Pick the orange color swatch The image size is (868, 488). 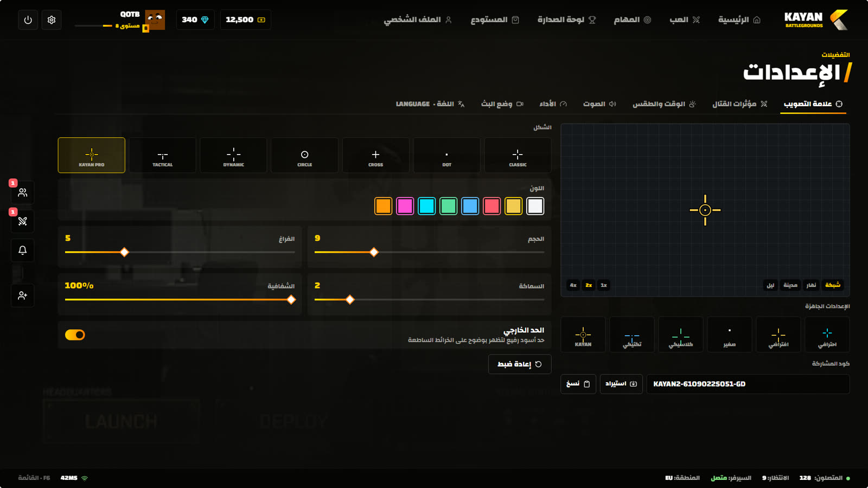click(384, 206)
